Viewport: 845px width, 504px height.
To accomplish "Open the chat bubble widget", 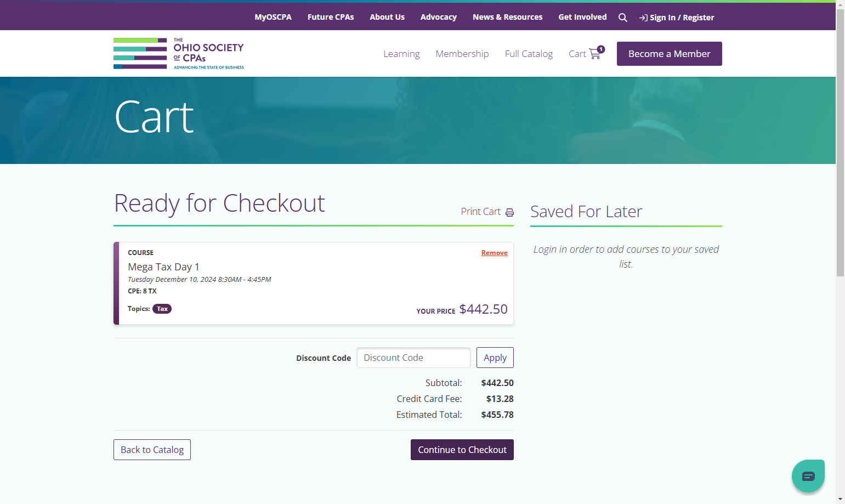I will coord(808,476).
